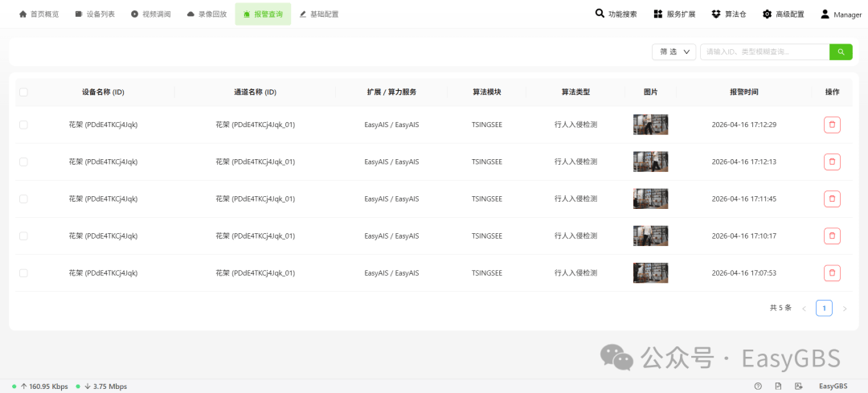Switch to the 设备列表 tab
The width and height of the screenshot is (868, 393).
(x=95, y=14)
